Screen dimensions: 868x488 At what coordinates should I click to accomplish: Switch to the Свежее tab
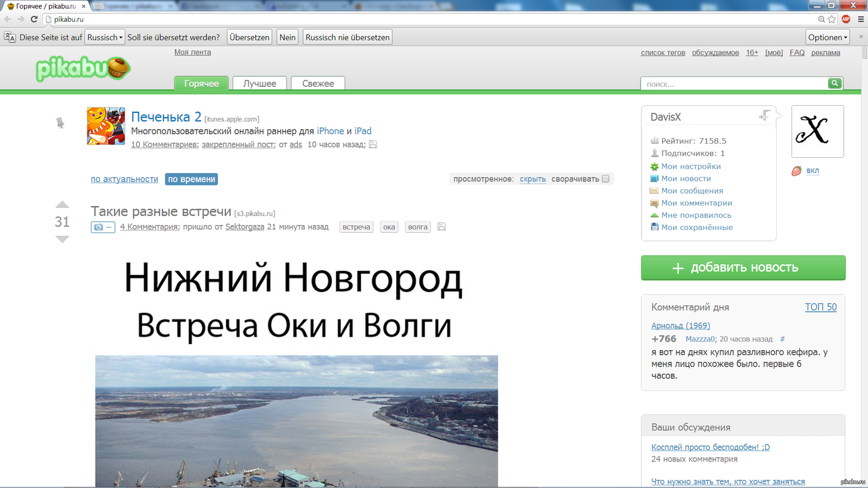tap(318, 84)
